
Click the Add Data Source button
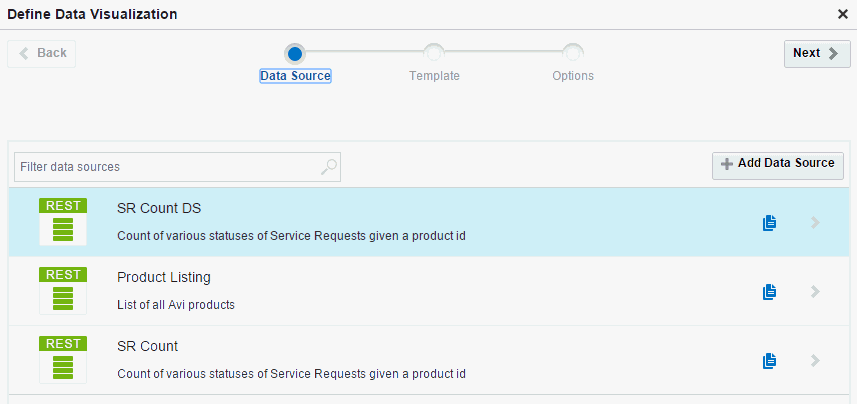(x=778, y=164)
